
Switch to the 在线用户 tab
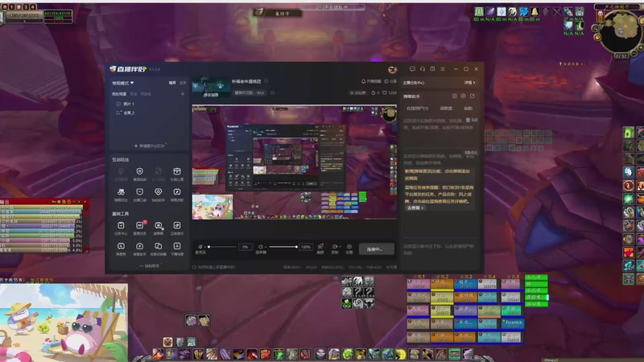[x=417, y=109]
